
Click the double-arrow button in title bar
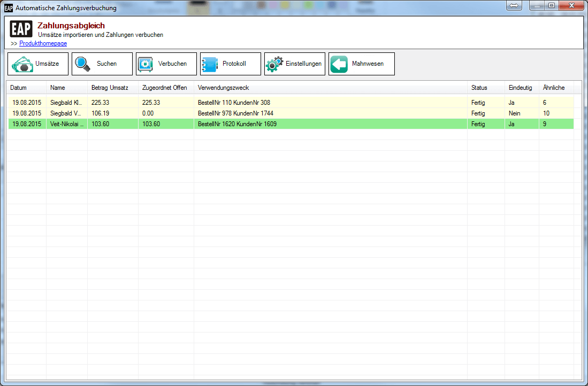[x=514, y=6]
